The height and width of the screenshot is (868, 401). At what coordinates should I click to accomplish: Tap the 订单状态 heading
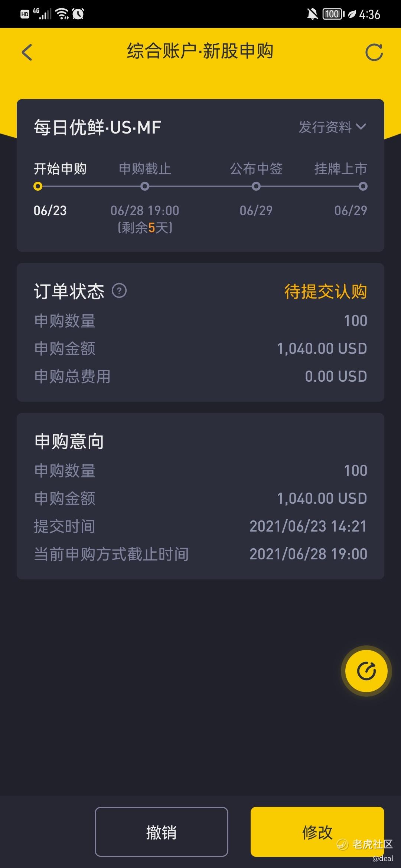coord(69,291)
